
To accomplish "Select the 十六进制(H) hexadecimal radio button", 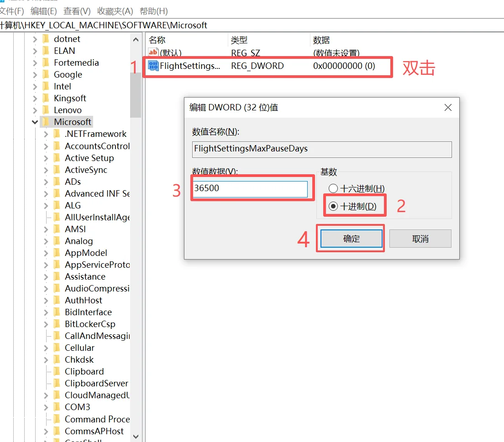I will (x=333, y=188).
